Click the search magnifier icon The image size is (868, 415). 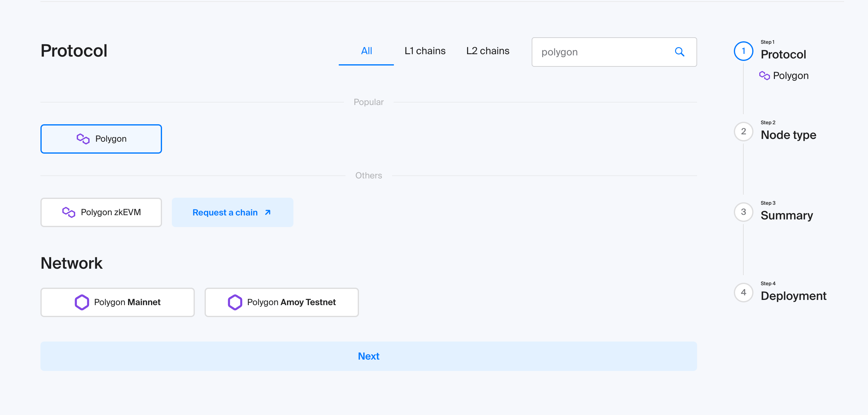point(679,52)
